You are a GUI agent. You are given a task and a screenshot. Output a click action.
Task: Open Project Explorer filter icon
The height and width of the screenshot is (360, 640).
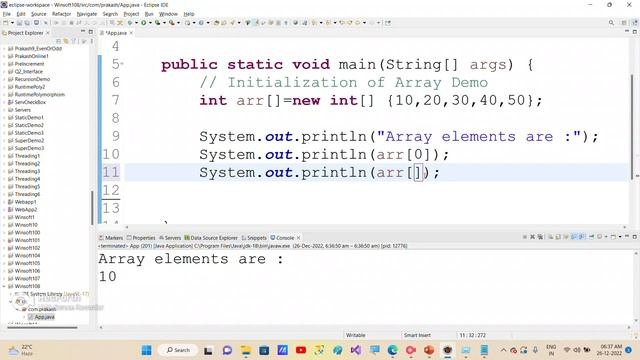pos(74,41)
